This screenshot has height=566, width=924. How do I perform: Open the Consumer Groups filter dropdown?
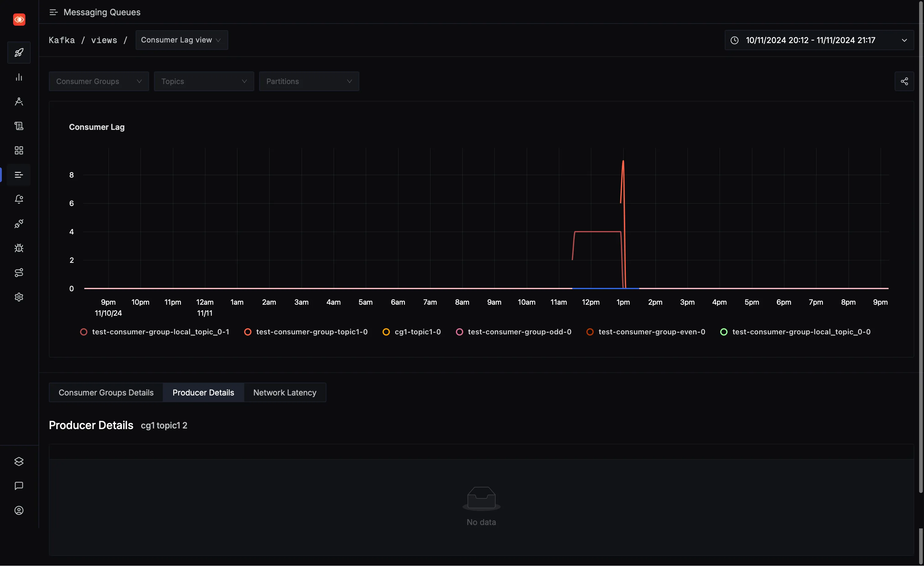click(99, 81)
